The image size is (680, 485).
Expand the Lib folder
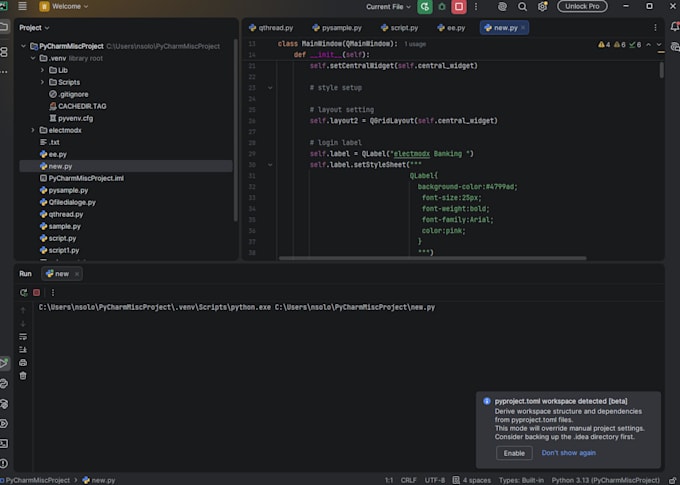(x=42, y=70)
